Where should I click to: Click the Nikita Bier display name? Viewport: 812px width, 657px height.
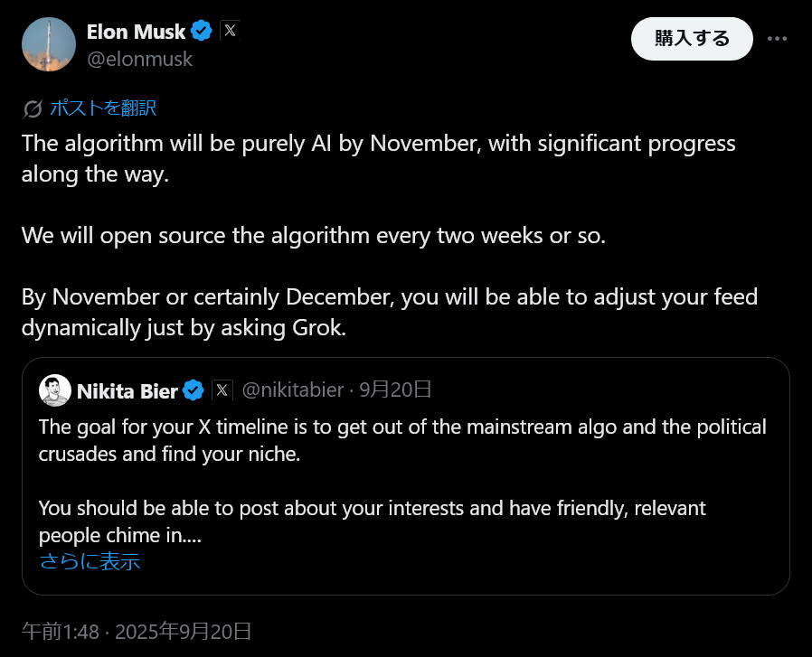[127, 390]
